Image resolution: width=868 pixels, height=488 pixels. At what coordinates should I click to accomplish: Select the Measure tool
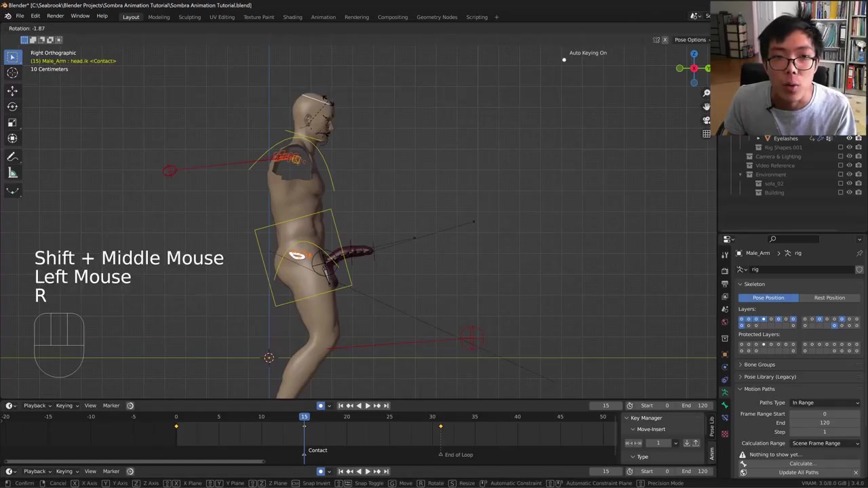tap(12, 173)
